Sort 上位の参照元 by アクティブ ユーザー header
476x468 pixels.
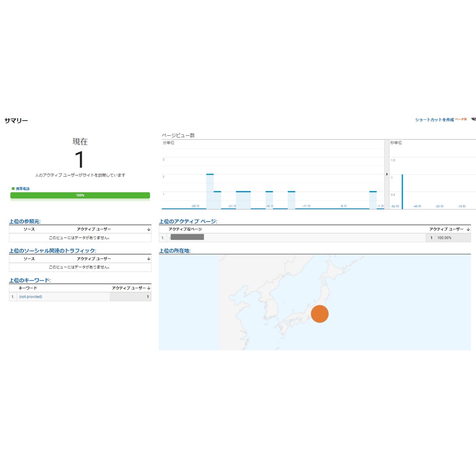pyautogui.click(x=94, y=229)
